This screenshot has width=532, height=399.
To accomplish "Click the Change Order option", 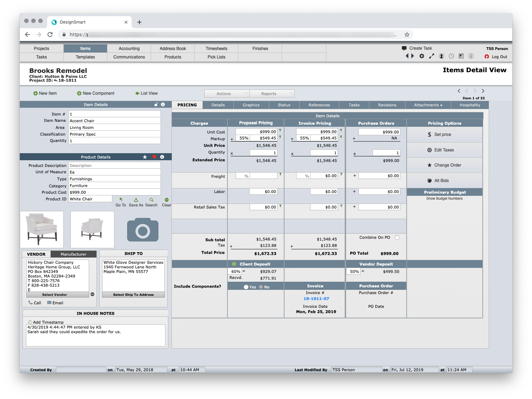I will pos(444,165).
